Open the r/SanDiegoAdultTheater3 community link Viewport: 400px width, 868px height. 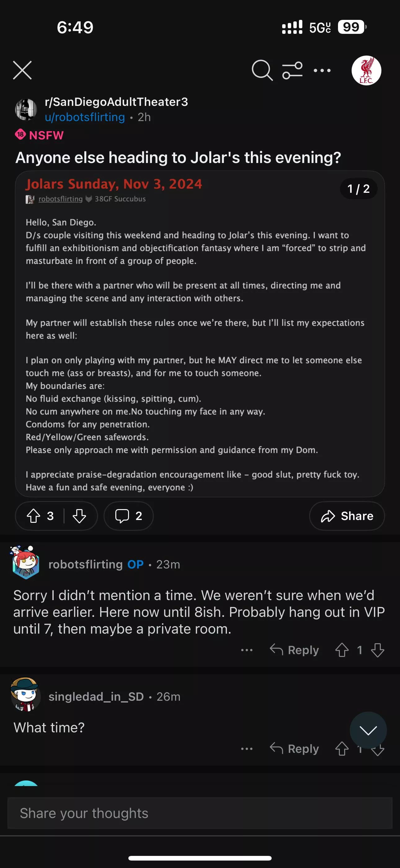(x=116, y=102)
